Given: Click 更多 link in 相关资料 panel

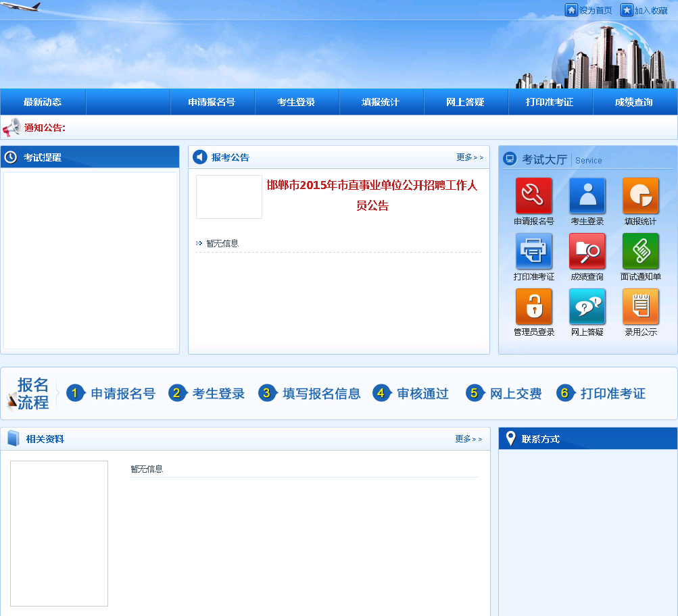Looking at the screenshot, I should tap(468, 439).
